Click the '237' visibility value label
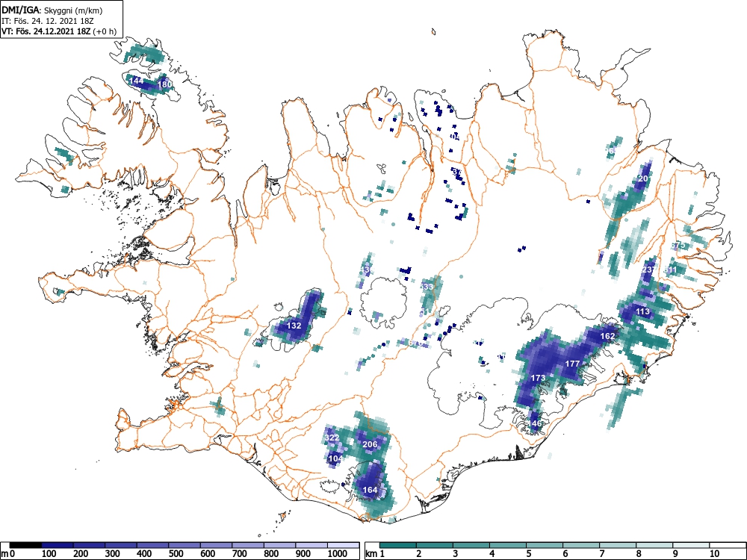This screenshot has width=747, height=560. pyautogui.click(x=649, y=270)
